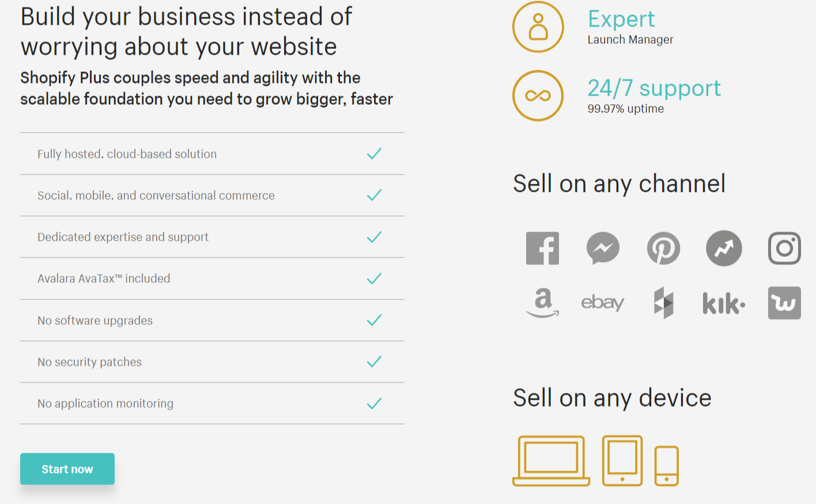Click the Houzz channel icon

(x=663, y=303)
